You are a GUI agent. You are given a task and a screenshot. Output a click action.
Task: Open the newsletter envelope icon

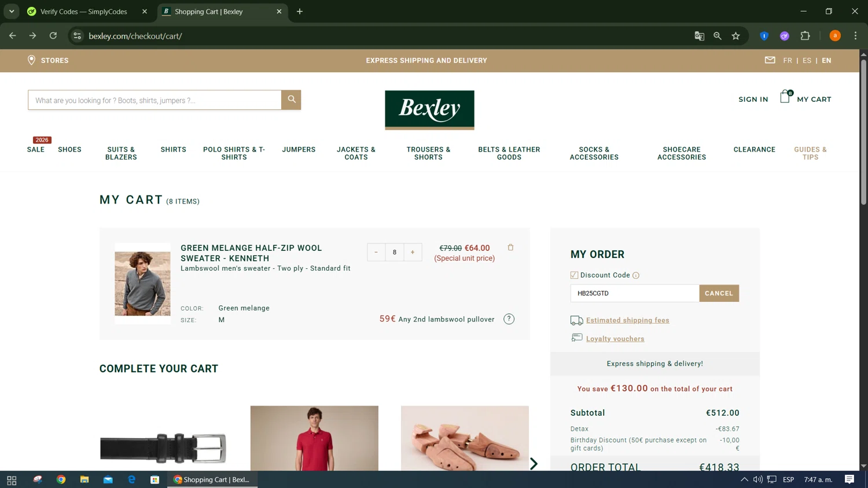[770, 60]
